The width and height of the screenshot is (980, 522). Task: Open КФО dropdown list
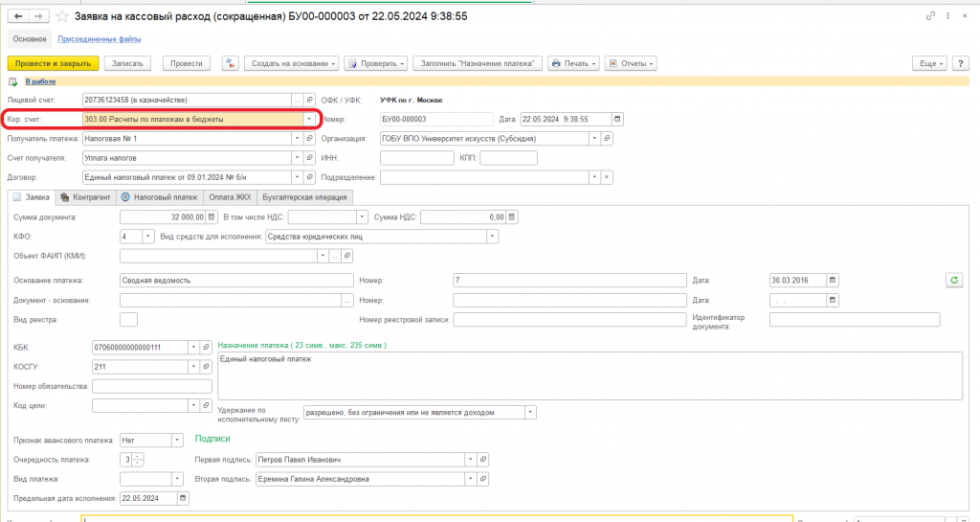[x=148, y=237]
